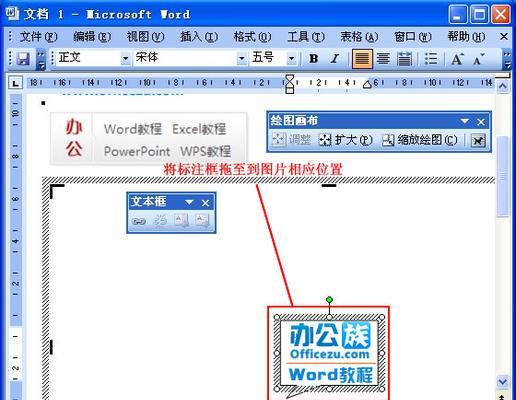
Task: Click the grow font icon
Action: tap(457, 59)
